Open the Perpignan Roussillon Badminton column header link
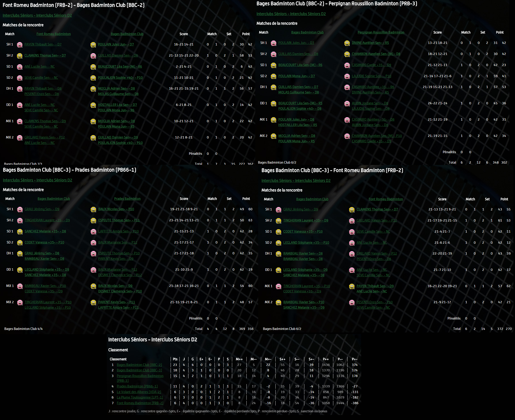Viewport: 515px width, 420px height. pos(381,32)
